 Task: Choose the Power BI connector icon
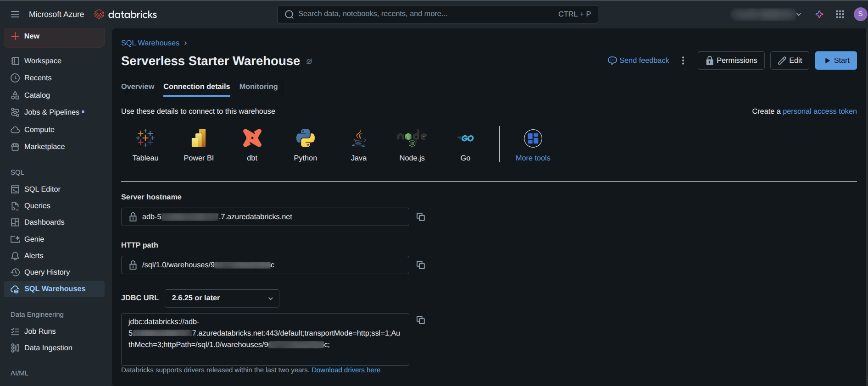click(x=199, y=138)
